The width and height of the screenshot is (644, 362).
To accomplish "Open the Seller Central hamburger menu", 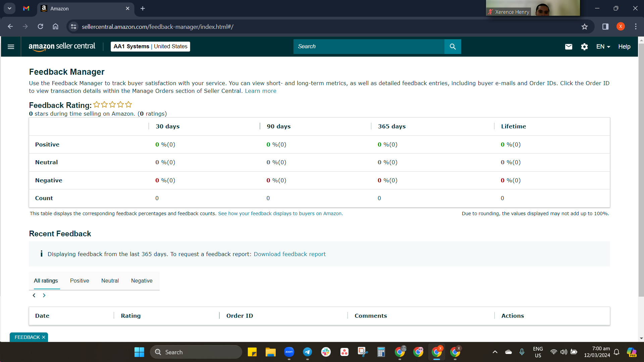I will pyautogui.click(x=11, y=47).
